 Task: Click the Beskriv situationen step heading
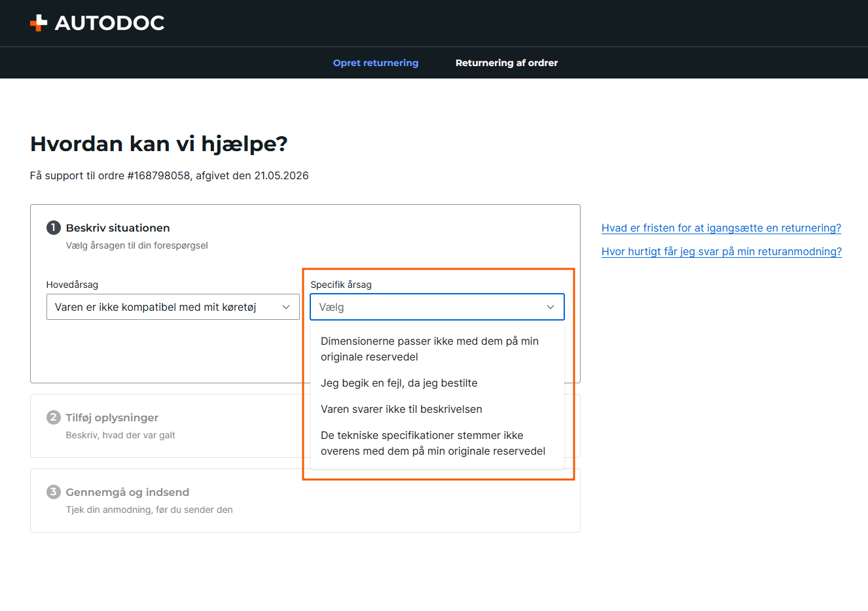pos(118,228)
